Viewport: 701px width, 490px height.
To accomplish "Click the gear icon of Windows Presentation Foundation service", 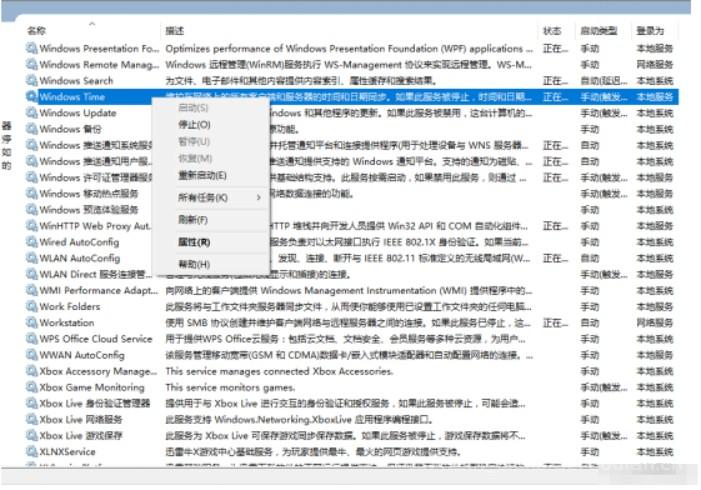I will [x=31, y=48].
